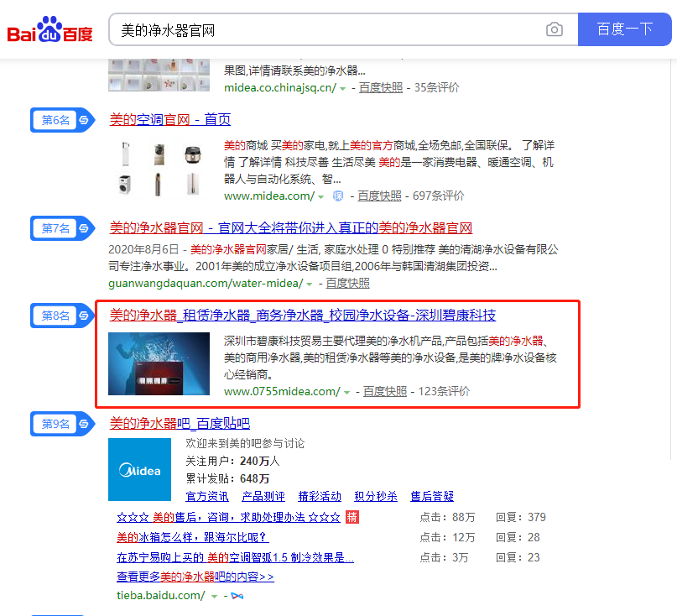
Task: Click the 累计发帖: 648万 text
Action: click(x=227, y=478)
